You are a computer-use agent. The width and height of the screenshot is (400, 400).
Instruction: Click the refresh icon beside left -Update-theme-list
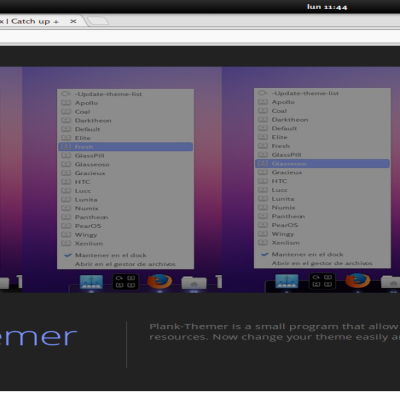66,94
